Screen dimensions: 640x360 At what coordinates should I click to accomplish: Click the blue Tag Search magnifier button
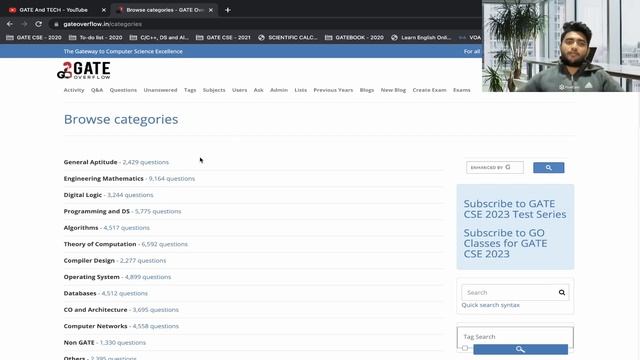(x=520, y=349)
